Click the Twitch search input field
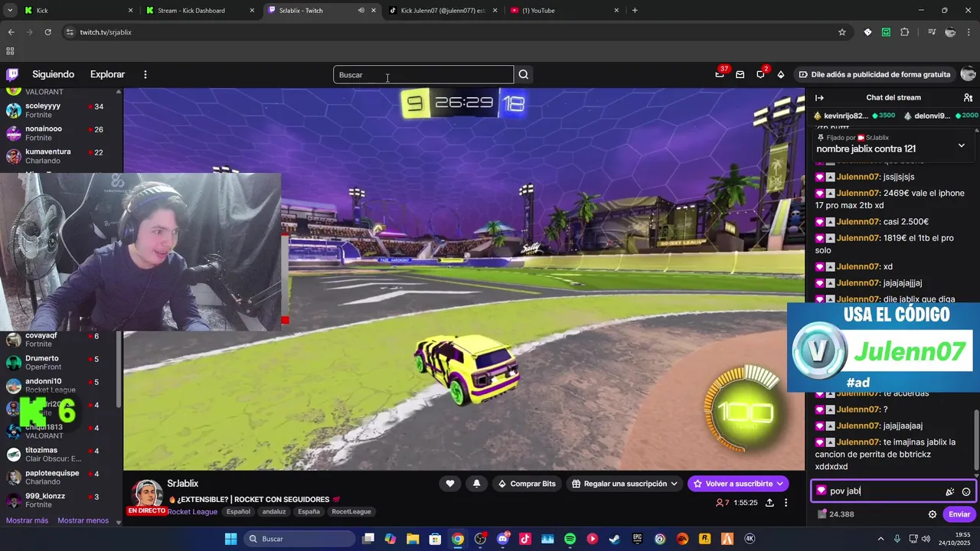 423,74
